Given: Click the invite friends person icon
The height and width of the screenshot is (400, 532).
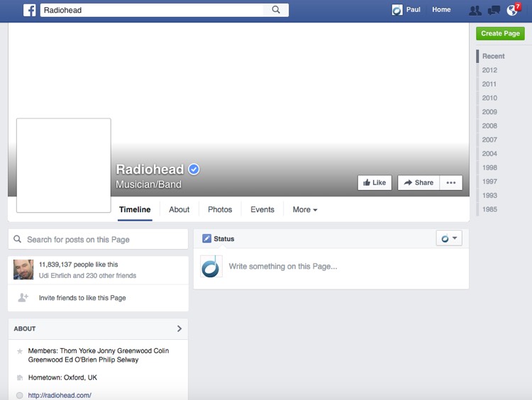Looking at the screenshot, I should 23,298.
